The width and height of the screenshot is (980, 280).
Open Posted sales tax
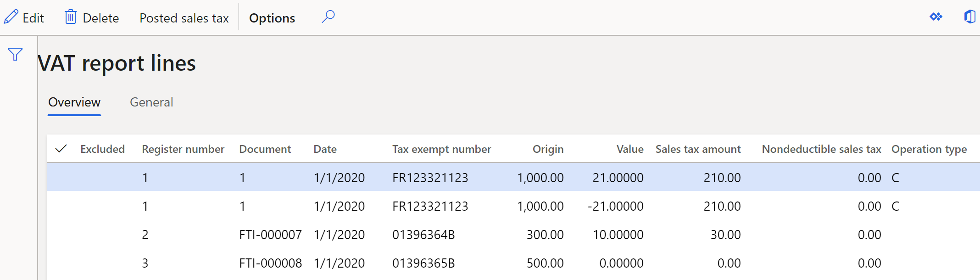coord(184,18)
